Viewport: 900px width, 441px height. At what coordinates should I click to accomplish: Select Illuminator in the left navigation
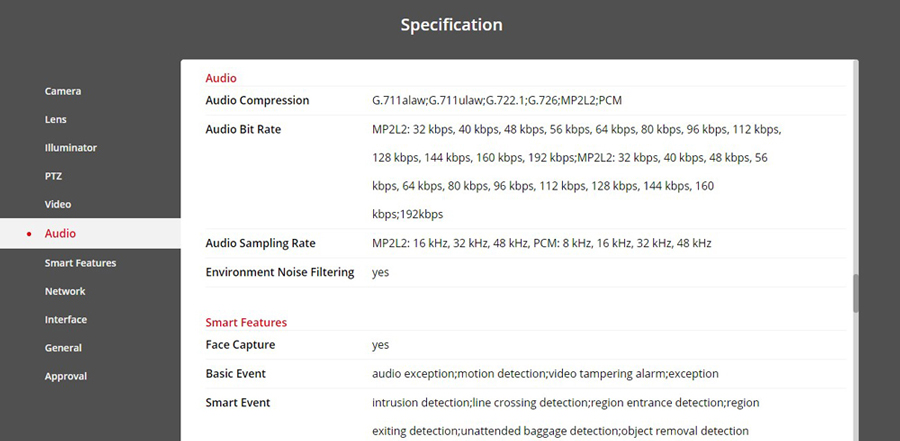click(70, 147)
